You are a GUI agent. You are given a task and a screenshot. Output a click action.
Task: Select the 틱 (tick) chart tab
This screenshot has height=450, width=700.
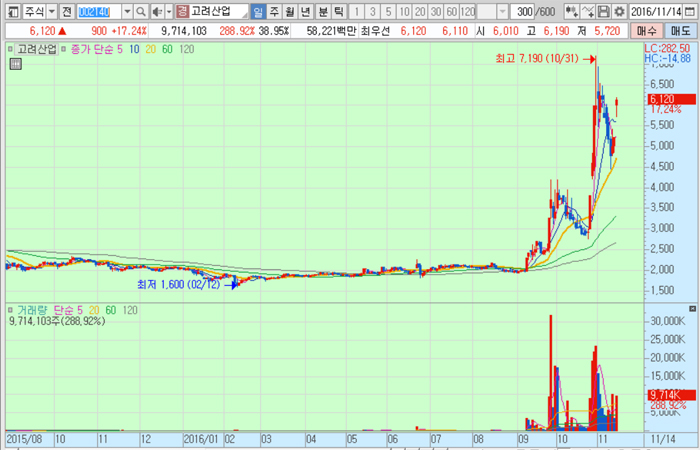[339, 11]
